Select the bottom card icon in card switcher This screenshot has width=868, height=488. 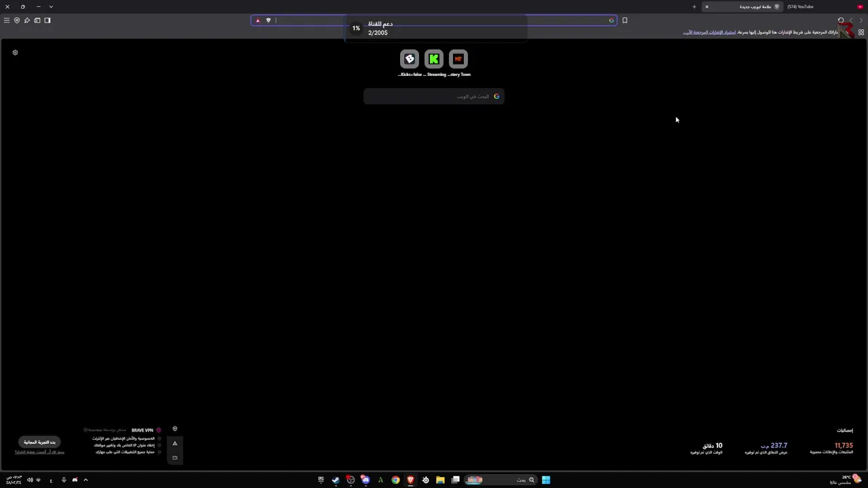click(x=175, y=457)
